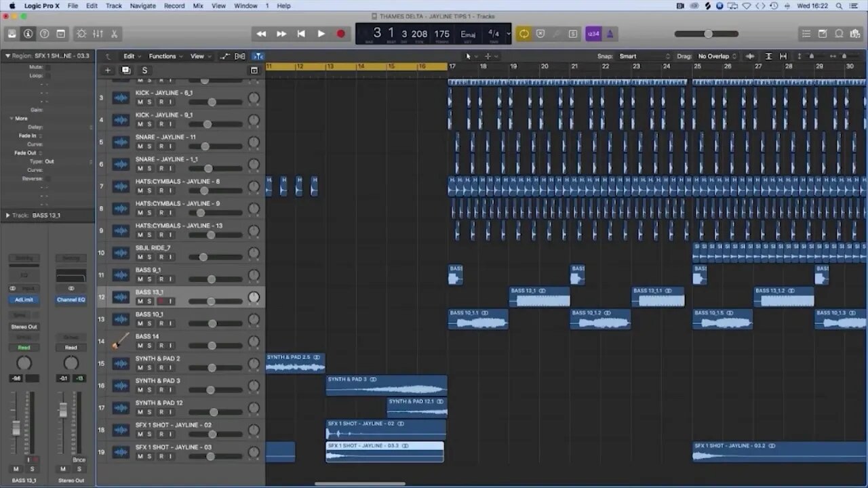Click the Fast Forward transport button

coord(281,34)
